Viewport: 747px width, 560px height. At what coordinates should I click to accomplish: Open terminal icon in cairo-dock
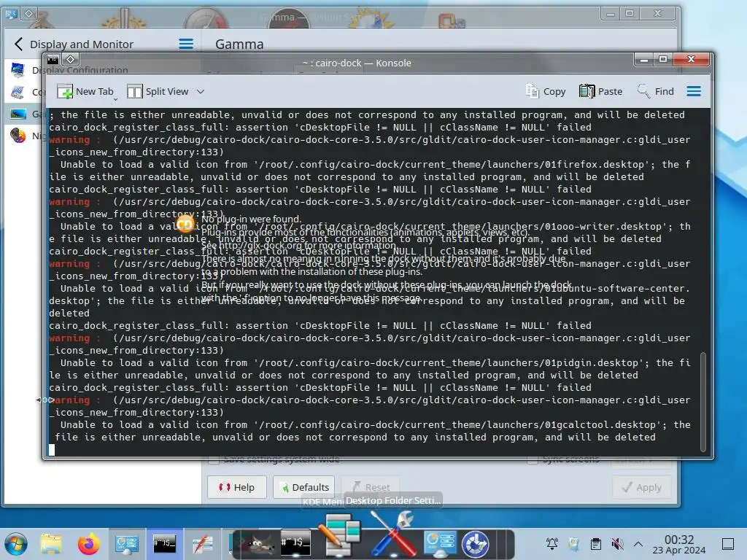click(295, 543)
